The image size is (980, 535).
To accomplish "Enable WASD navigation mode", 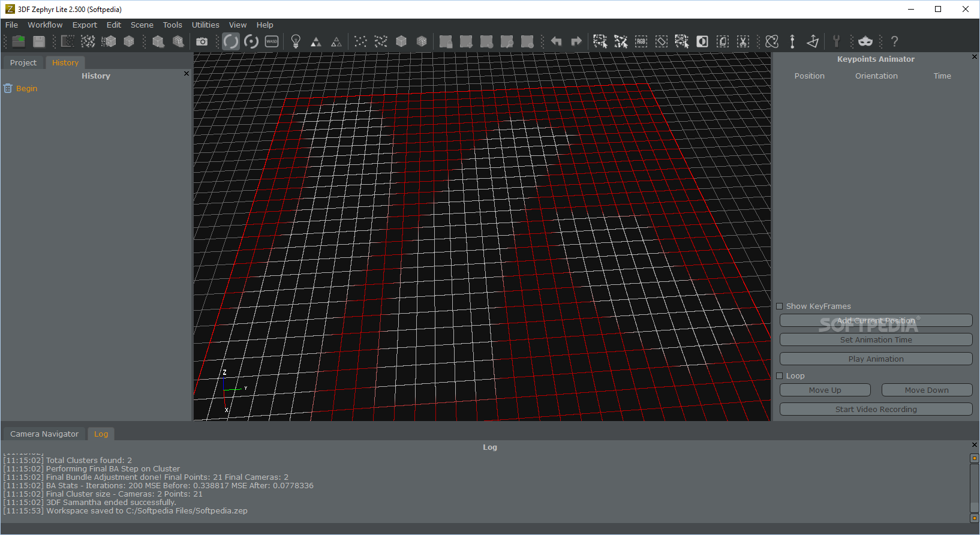I will [272, 41].
